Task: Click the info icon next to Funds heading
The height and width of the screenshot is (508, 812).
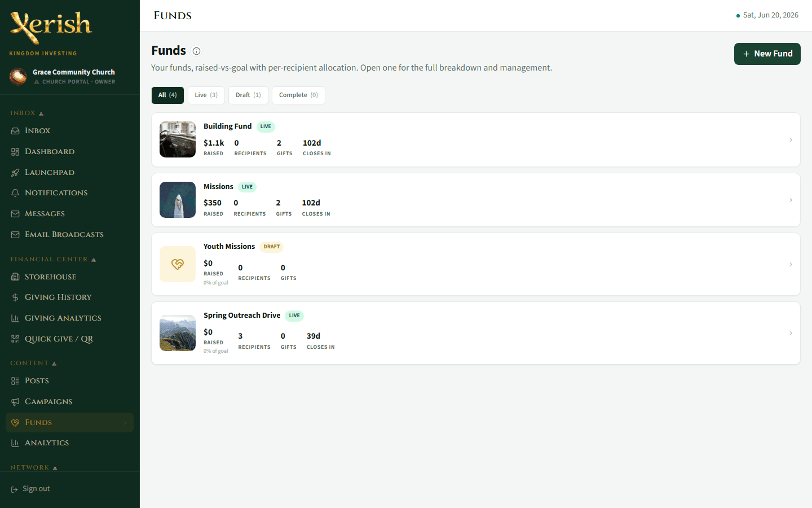Action: click(x=196, y=51)
